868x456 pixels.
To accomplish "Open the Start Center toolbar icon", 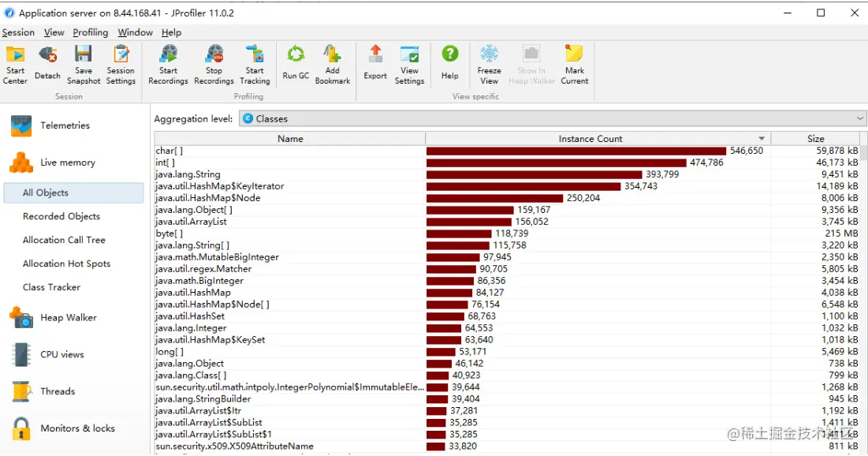I will tap(15, 54).
